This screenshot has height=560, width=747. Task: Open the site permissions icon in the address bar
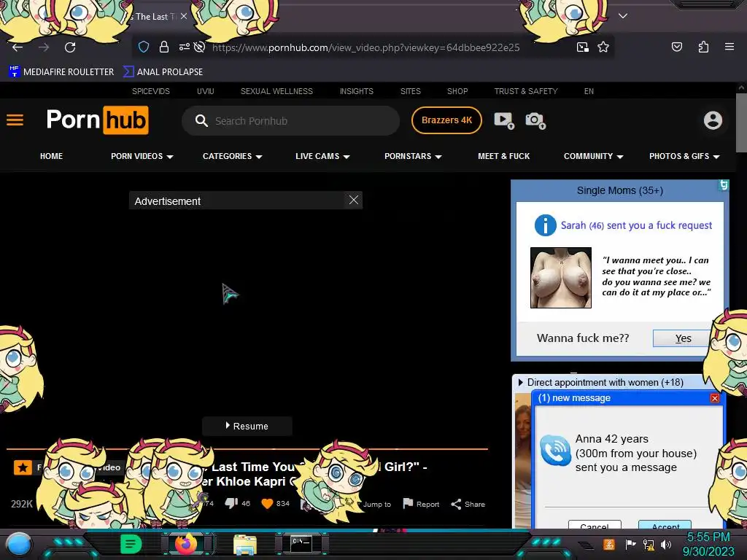tap(184, 47)
